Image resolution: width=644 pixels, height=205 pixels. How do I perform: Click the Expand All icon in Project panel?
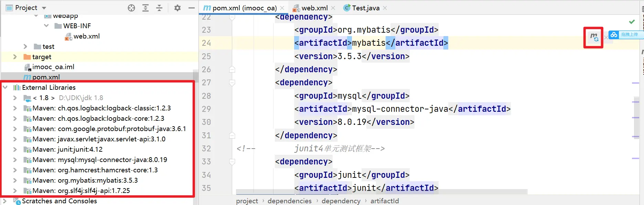tap(146, 8)
